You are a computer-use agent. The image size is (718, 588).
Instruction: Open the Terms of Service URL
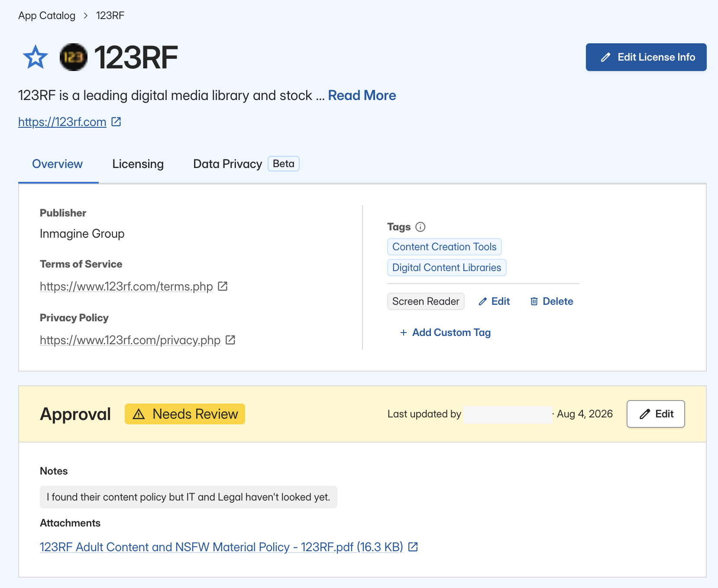(126, 286)
